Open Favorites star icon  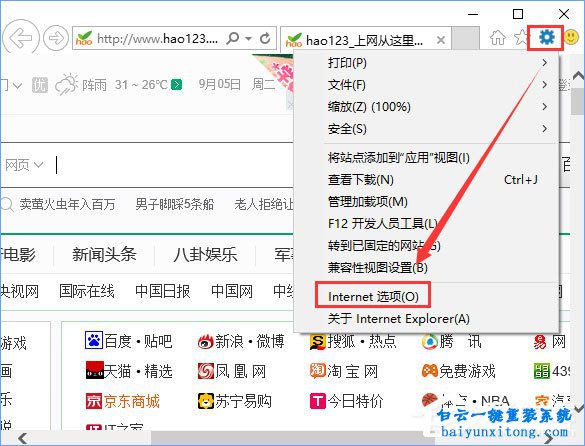click(520, 37)
